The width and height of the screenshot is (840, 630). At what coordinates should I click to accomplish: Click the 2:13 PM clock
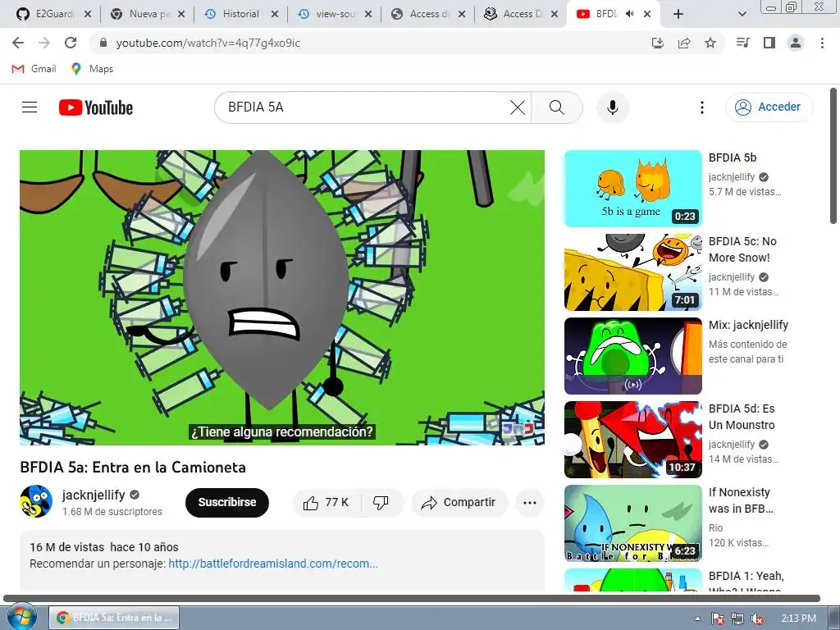(x=798, y=619)
